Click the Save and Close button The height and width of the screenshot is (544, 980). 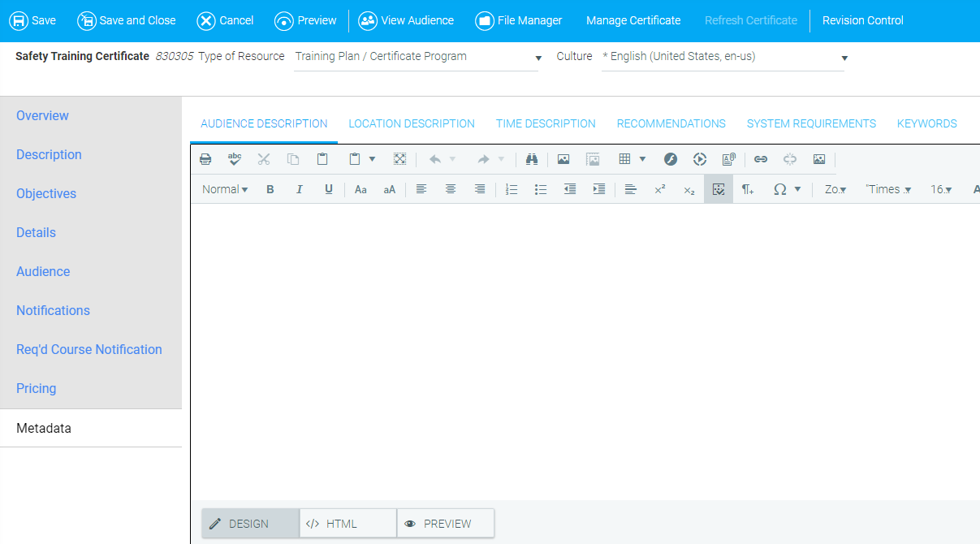click(x=127, y=20)
